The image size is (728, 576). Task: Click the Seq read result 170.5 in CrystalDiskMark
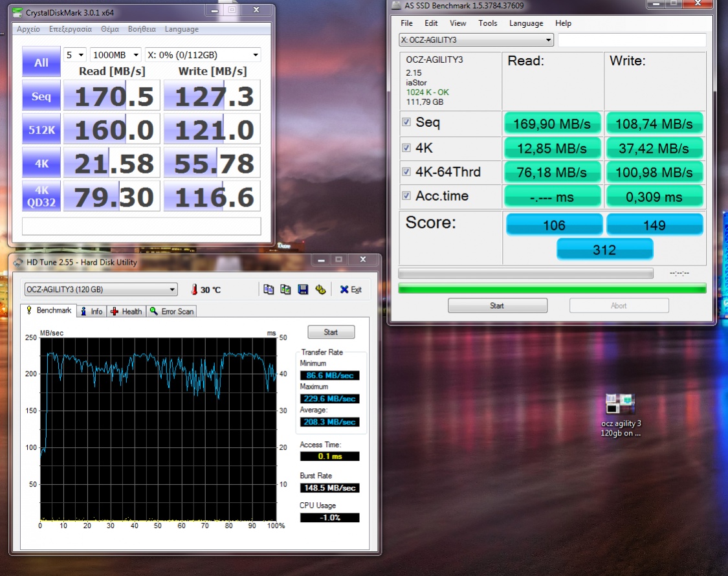112,96
